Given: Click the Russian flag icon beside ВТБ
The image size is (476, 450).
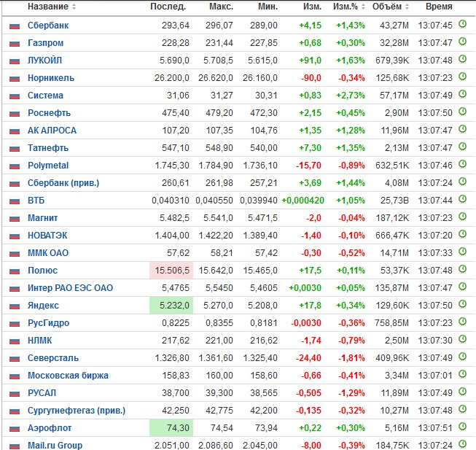Looking at the screenshot, I should click(15, 201).
